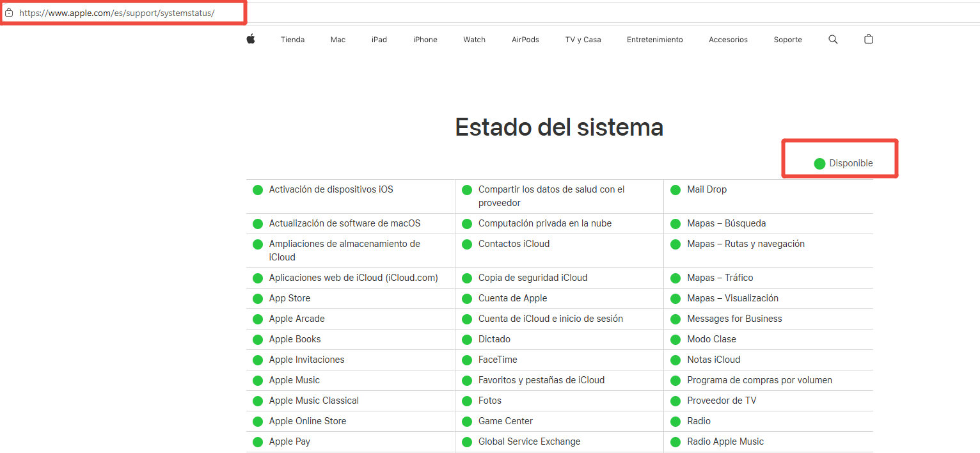Click green status dot beside Mail Drop
The image size is (980, 453).
click(x=676, y=190)
